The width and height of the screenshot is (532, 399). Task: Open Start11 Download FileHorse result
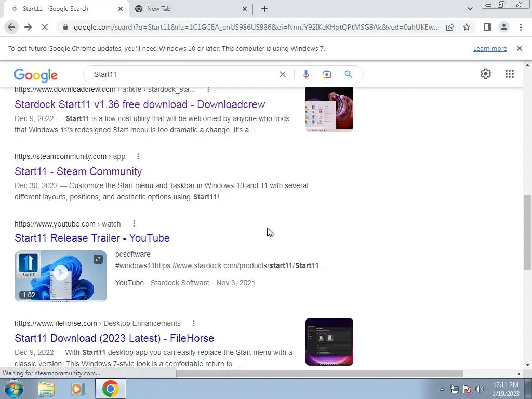[114, 338]
